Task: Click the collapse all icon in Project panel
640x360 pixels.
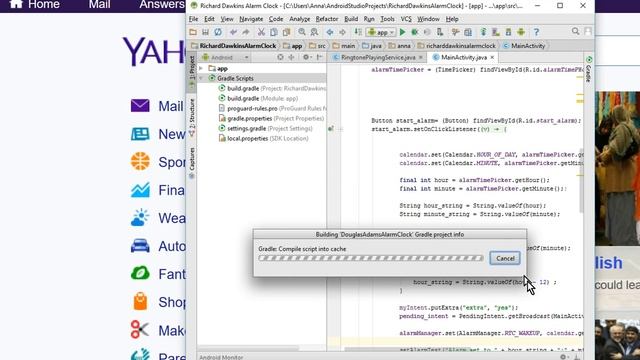Action: click(291, 58)
